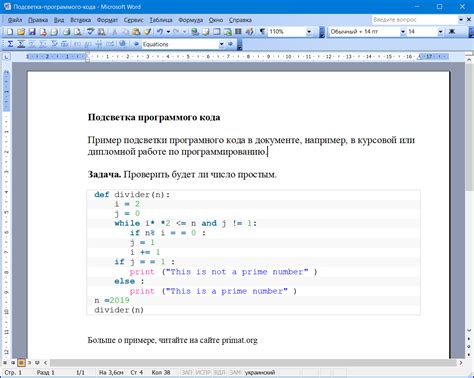
Task: Open the Правка menu
Action: (x=38, y=20)
